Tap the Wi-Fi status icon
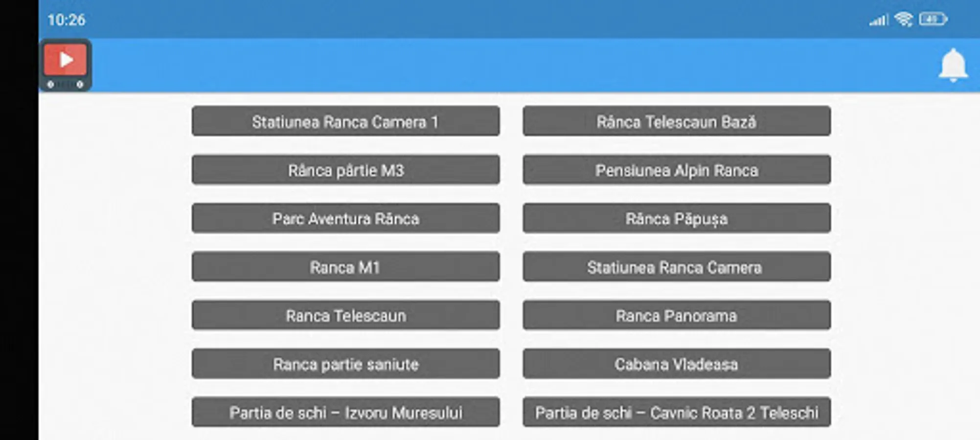The height and width of the screenshot is (440, 980). point(903,20)
